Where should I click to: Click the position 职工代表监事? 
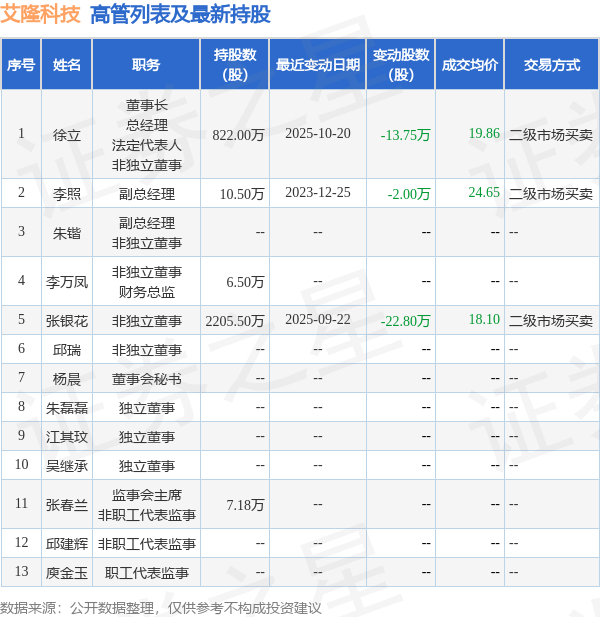[x=146, y=573]
